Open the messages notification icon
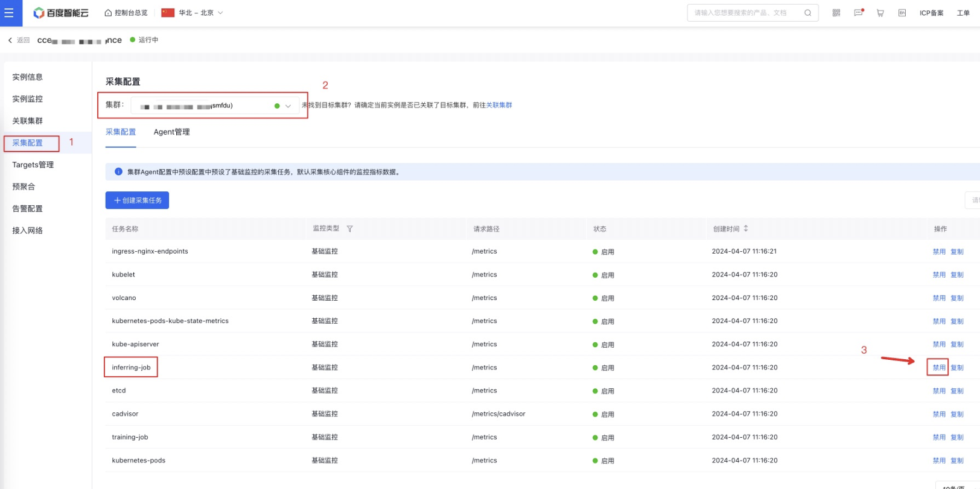Screen dimensions: 980x489 pos(859,13)
